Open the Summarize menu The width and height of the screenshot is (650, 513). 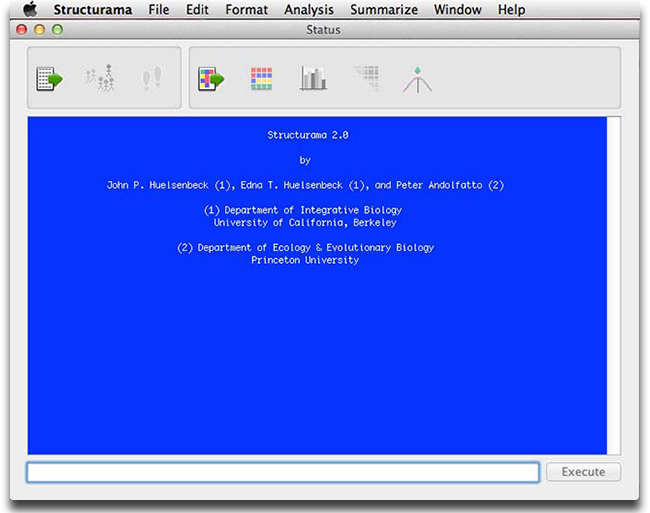click(x=384, y=10)
